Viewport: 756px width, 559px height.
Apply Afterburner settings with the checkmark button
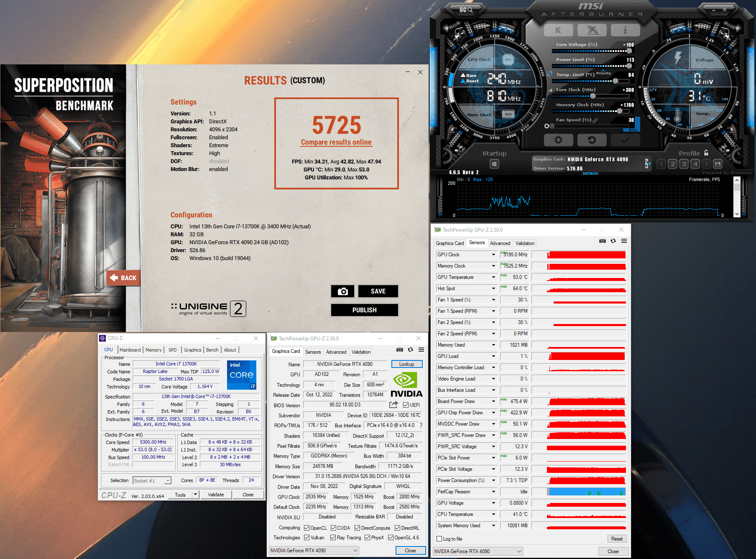click(625, 140)
